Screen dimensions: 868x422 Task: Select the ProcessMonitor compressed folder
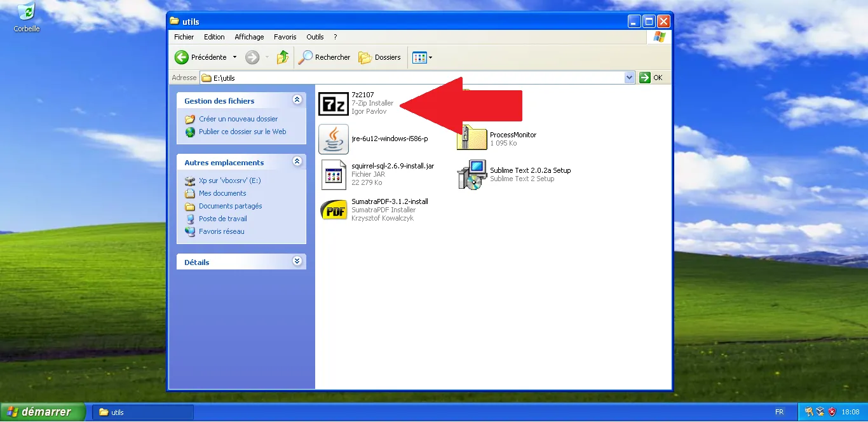[x=471, y=139]
